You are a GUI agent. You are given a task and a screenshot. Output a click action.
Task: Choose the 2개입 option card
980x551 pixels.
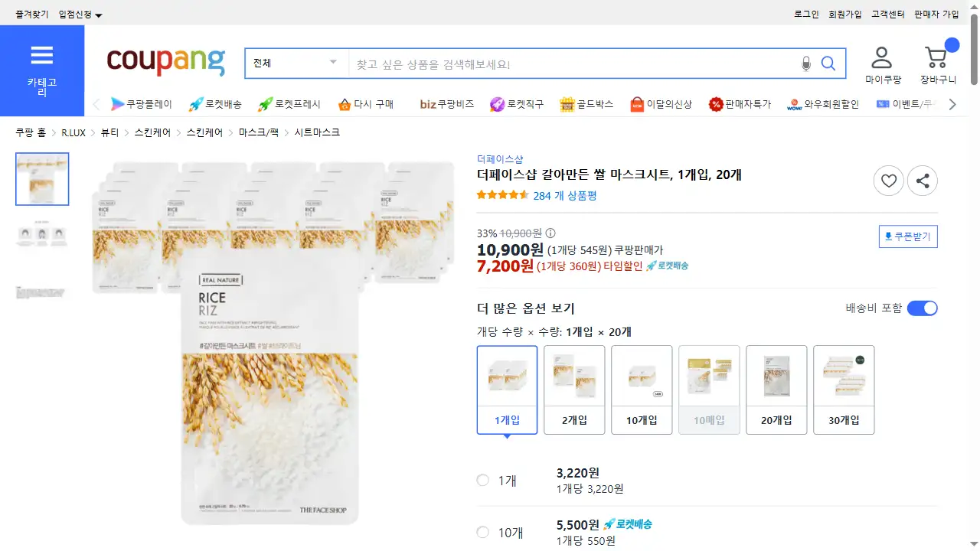pyautogui.click(x=574, y=390)
